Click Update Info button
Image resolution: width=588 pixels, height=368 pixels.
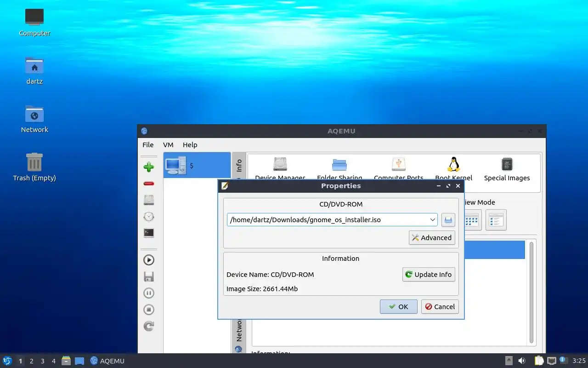pos(429,275)
